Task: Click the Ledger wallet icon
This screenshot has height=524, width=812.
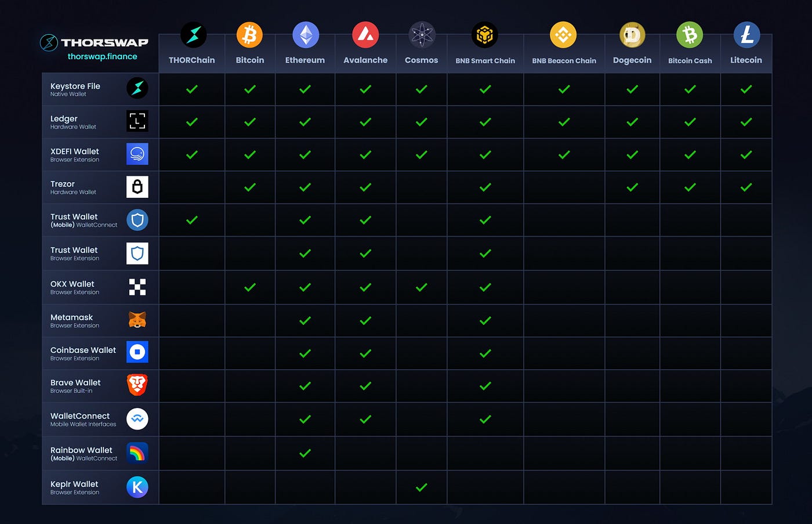Action: [x=137, y=121]
